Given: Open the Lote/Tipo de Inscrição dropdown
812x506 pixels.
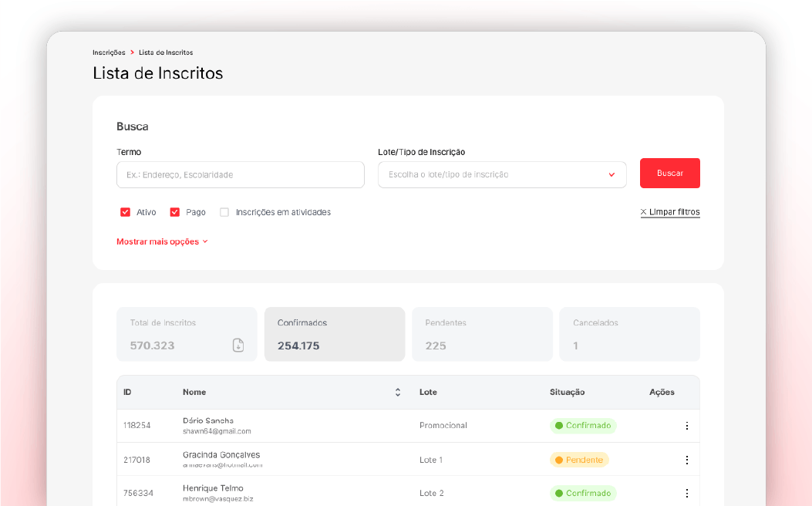Looking at the screenshot, I should click(x=502, y=174).
